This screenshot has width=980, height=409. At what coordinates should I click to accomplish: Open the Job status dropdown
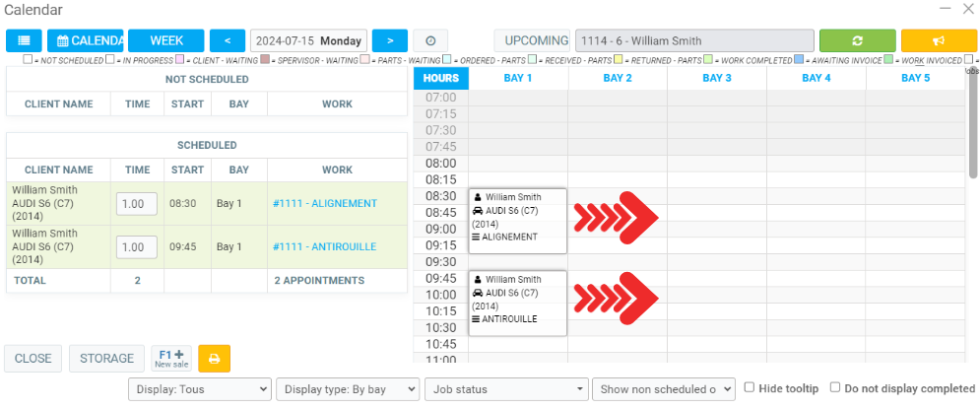[506, 389]
